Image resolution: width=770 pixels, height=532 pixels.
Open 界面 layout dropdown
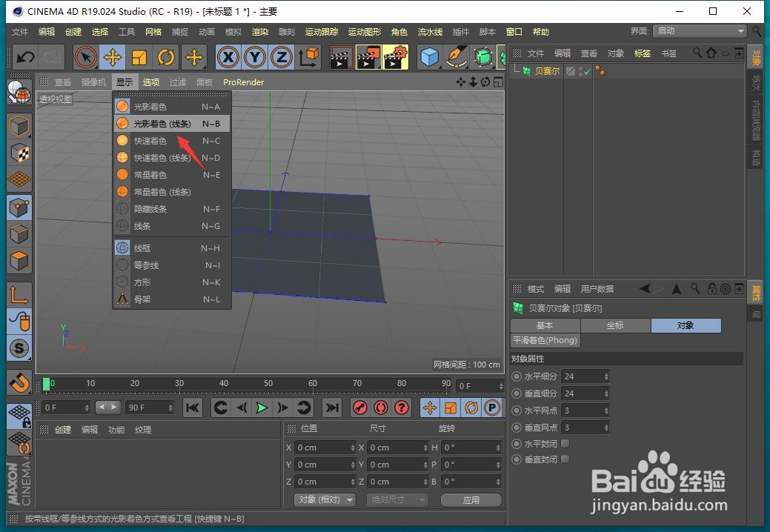click(x=700, y=31)
